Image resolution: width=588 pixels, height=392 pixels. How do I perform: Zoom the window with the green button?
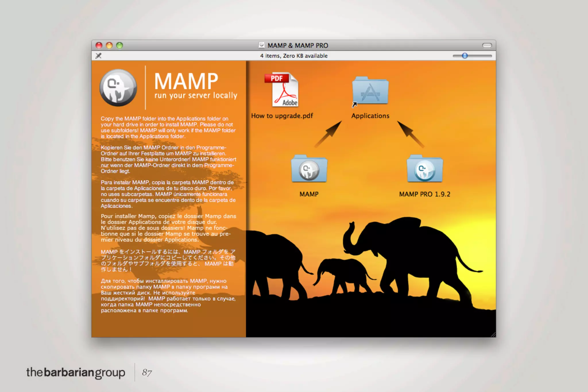click(x=120, y=45)
